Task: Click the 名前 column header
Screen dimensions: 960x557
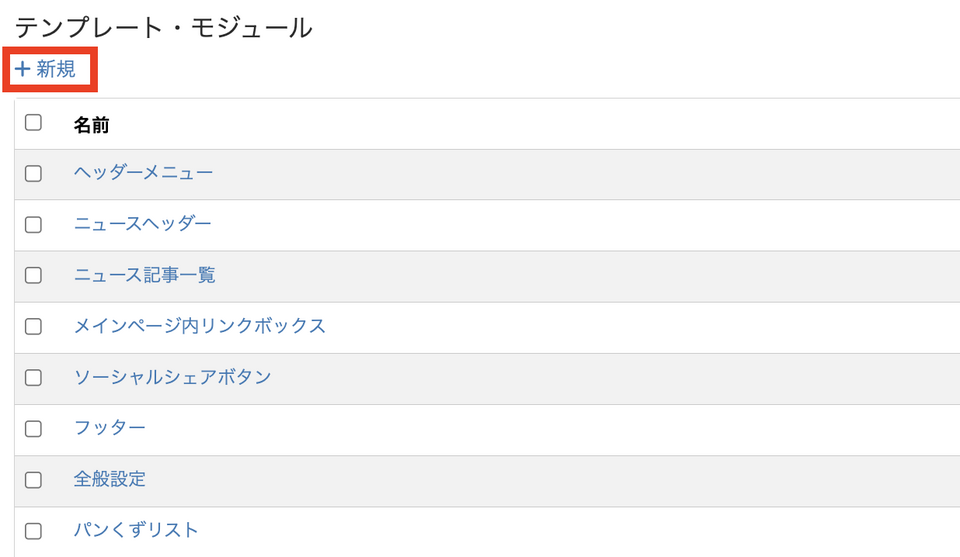Action: coord(91,125)
